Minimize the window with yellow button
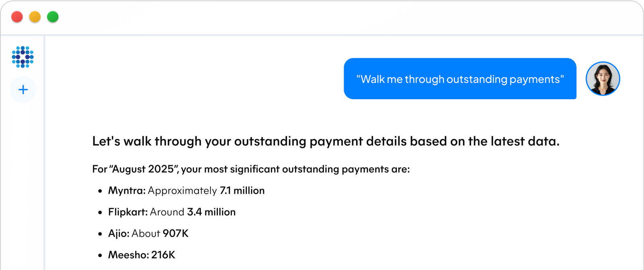This screenshot has height=270, width=644. [x=35, y=17]
